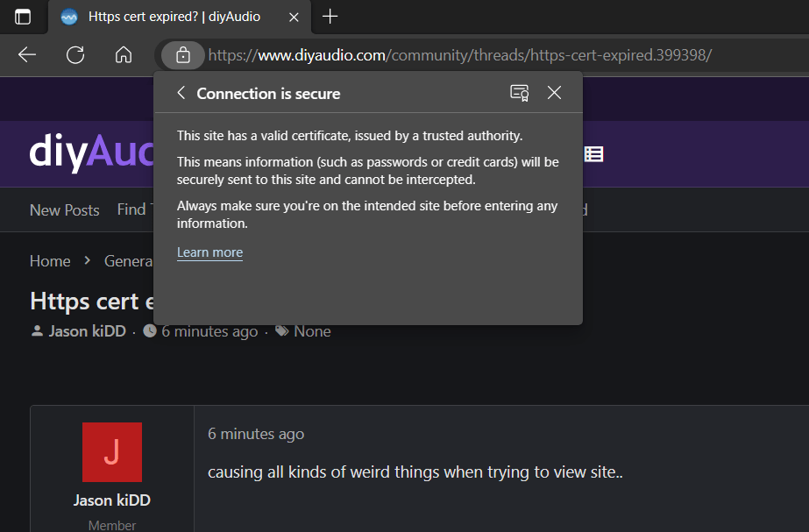This screenshot has height=532, width=809.
Task: Show the certificate via the certificate icon
Action: pyautogui.click(x=520, y=93)
